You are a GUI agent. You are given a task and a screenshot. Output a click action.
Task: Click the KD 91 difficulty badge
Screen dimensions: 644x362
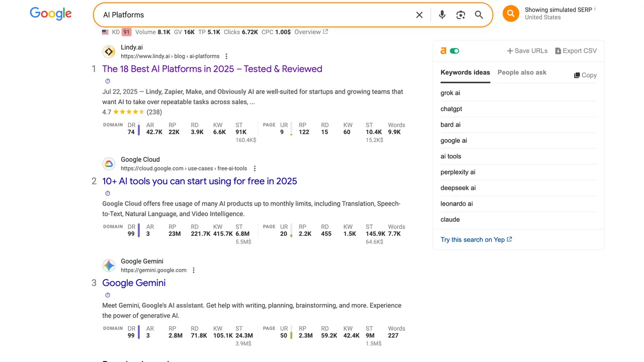pyautogui.click(x=126, y=32)
